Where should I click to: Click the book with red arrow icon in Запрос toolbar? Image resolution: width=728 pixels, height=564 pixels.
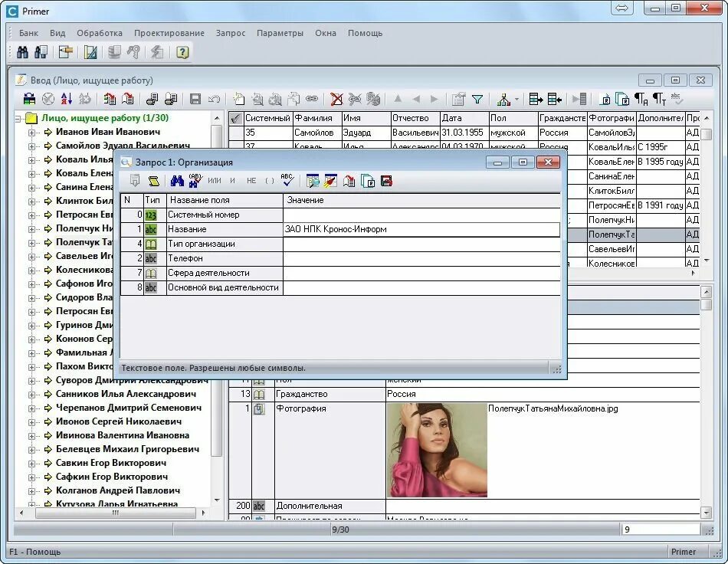[349, 181]
